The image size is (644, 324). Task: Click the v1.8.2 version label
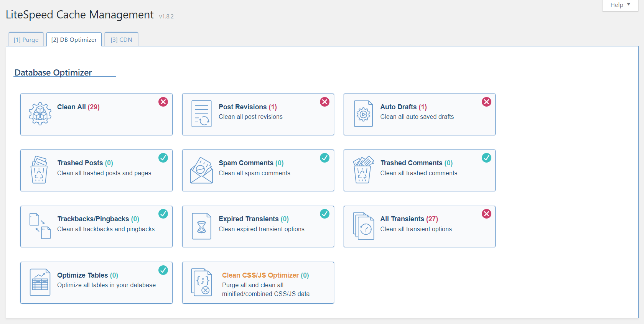coord(166,16)
